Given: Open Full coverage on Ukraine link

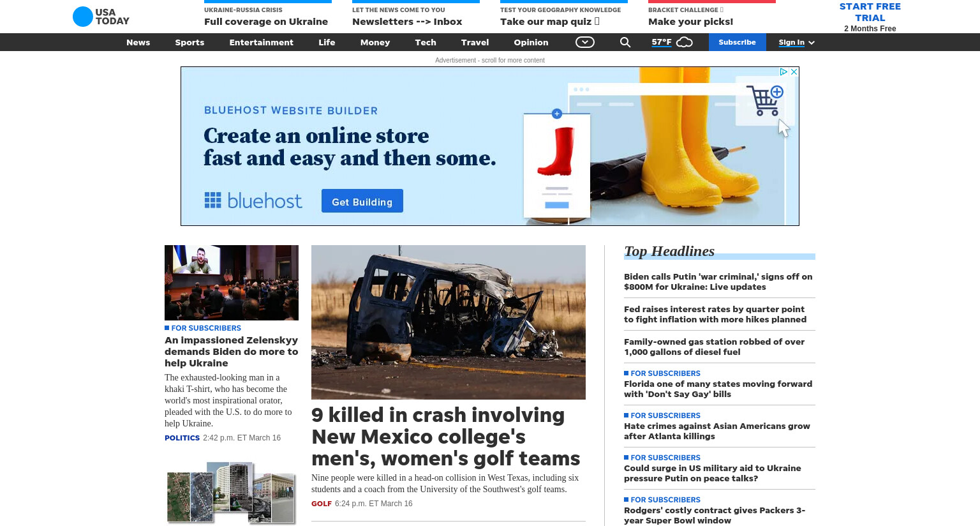Looking at the screenshot, I should tap(266, 22).
